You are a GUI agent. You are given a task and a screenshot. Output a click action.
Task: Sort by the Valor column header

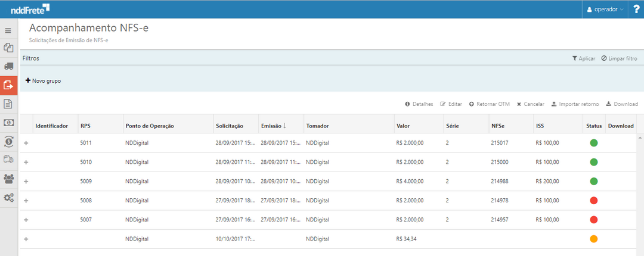pyautogui.click(x=403, y=126)
